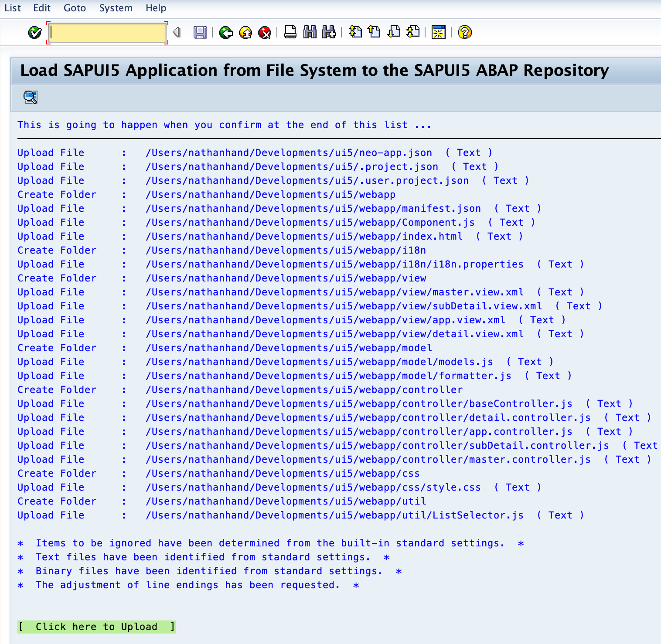Select the neo-app.json upload line
Image resolution: width=661 pixels, height=644 pixels.
[255, 153]
